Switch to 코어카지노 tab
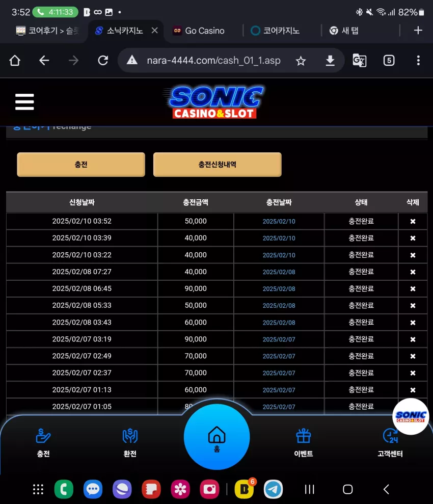Image resolution: width=433 pixels, height=504 pixels. coord(275,31)
